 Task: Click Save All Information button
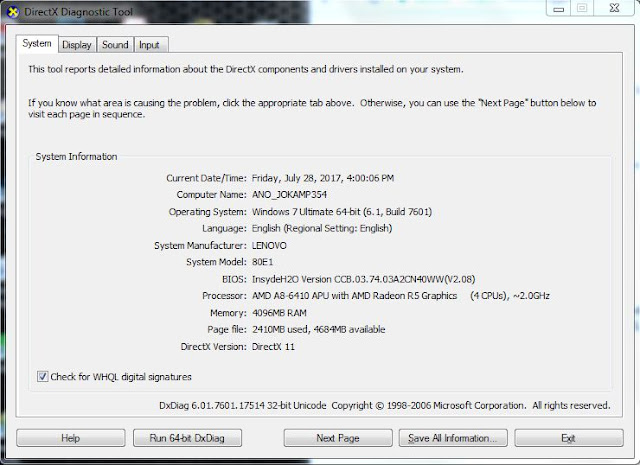click(453, 438)
